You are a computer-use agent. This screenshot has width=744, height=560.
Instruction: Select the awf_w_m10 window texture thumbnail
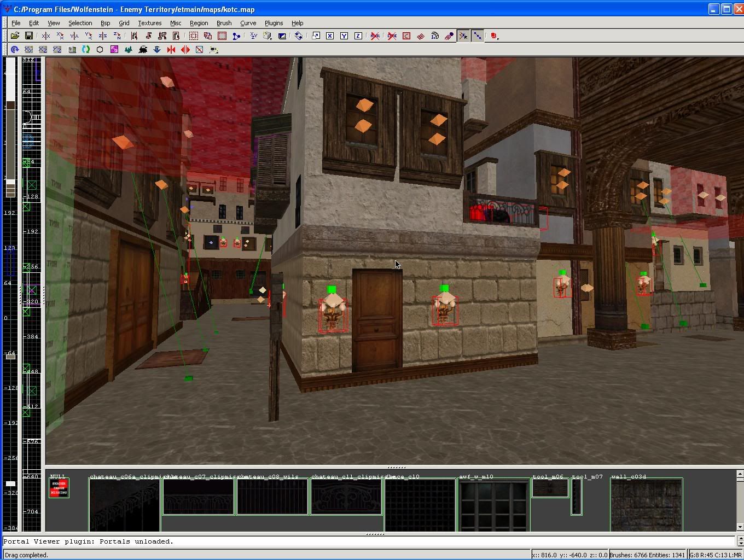pos(494,505)
